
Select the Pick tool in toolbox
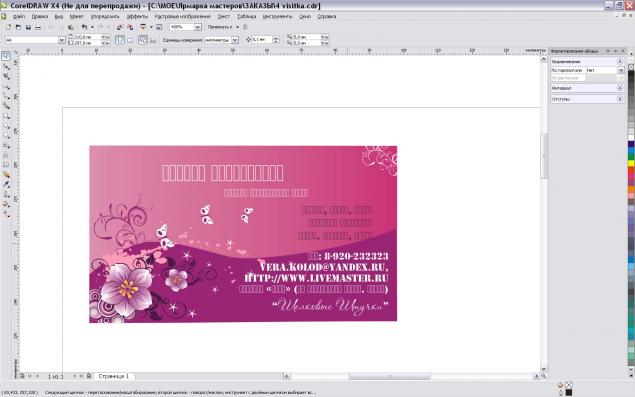tap(6, 56)
